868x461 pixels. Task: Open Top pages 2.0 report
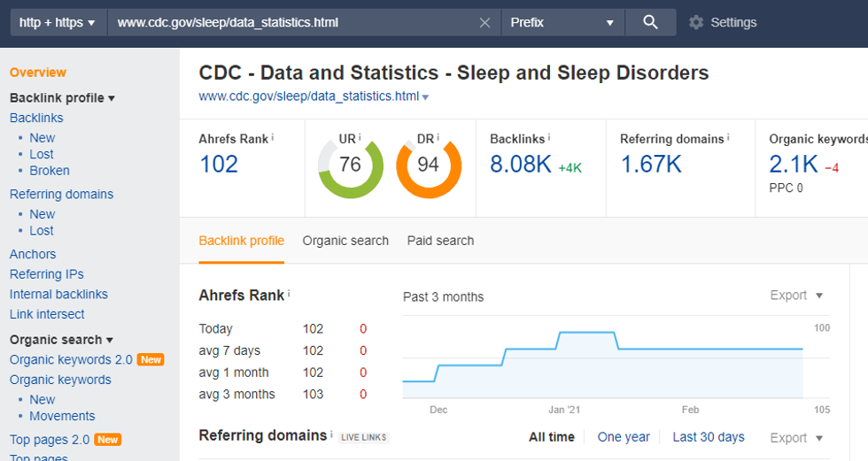(50, 440)
